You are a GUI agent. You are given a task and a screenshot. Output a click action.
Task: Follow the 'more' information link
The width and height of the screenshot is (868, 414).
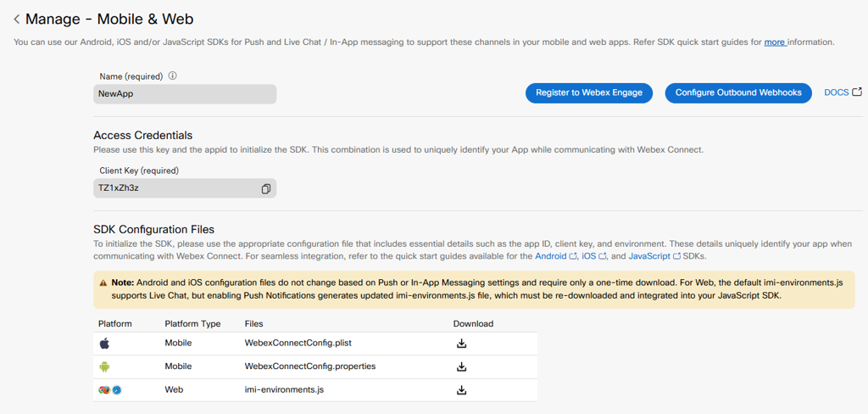click(x=776, y=42)
